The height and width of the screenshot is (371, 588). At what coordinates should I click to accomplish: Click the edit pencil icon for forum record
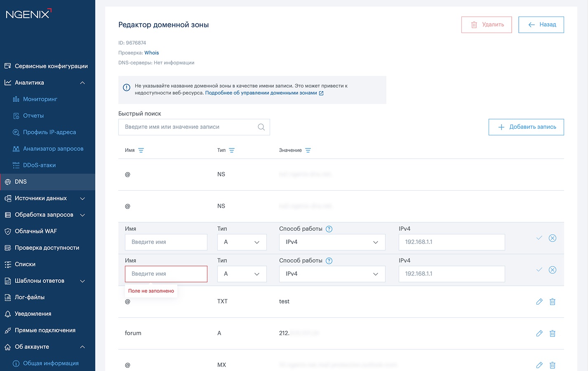point(539,333)
